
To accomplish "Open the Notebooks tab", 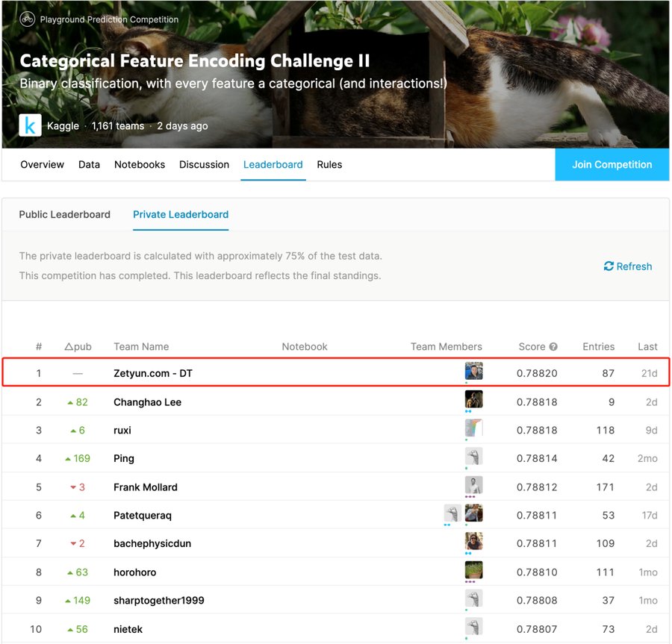I will pos(140,164).
